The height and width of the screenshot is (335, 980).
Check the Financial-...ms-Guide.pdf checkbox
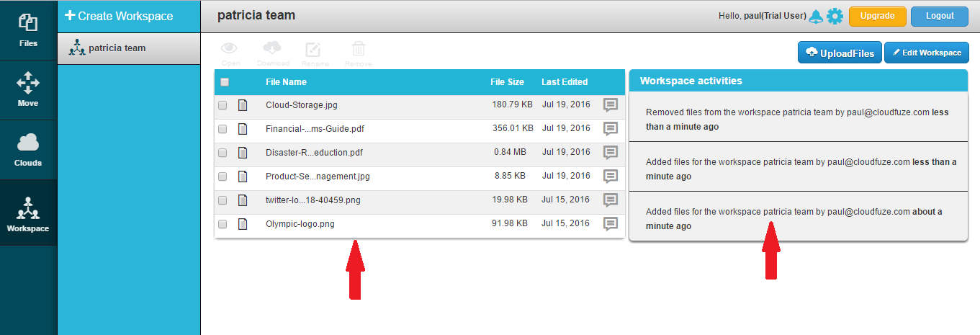point(222,129)
